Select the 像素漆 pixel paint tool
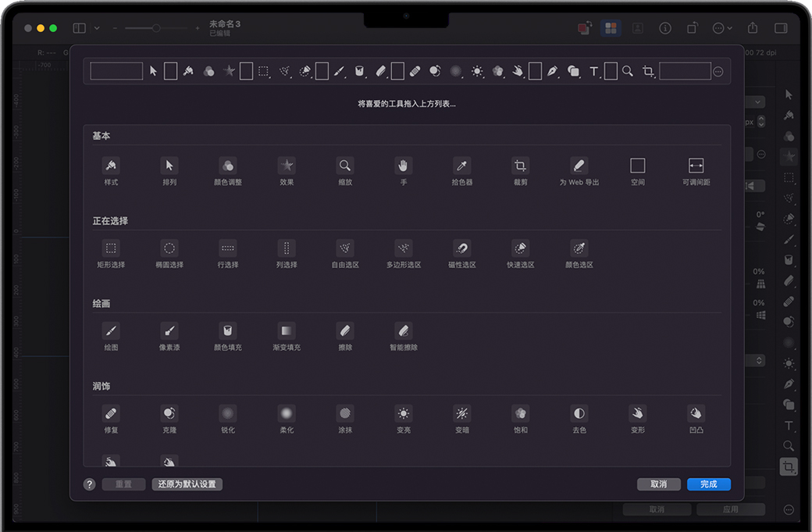This screenshot has width=812, height=532. click(169, 331)
